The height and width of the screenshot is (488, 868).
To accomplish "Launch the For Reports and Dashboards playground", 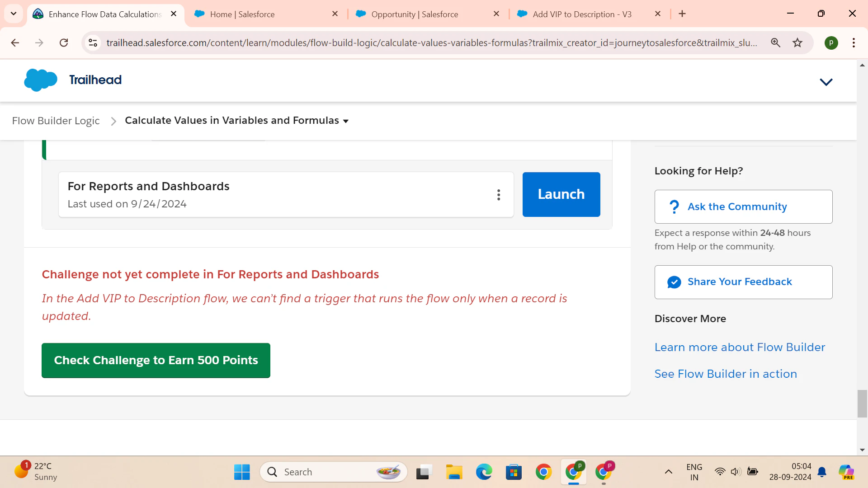I will click(x=561, y=194).
